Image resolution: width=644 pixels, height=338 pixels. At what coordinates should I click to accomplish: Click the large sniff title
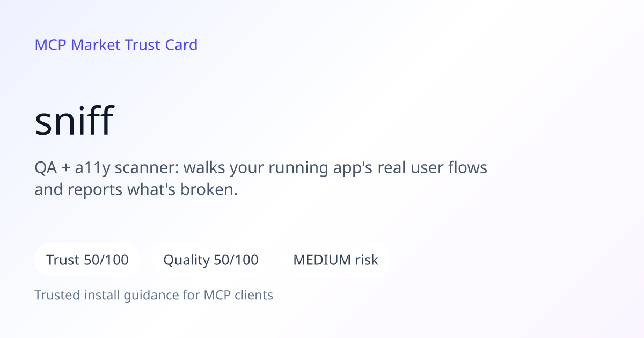click(x=74, y=121)
